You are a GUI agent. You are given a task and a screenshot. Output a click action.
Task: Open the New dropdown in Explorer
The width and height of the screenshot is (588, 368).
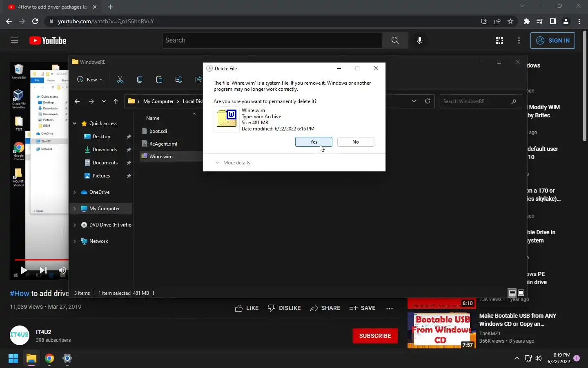click(x=90, y=79)
